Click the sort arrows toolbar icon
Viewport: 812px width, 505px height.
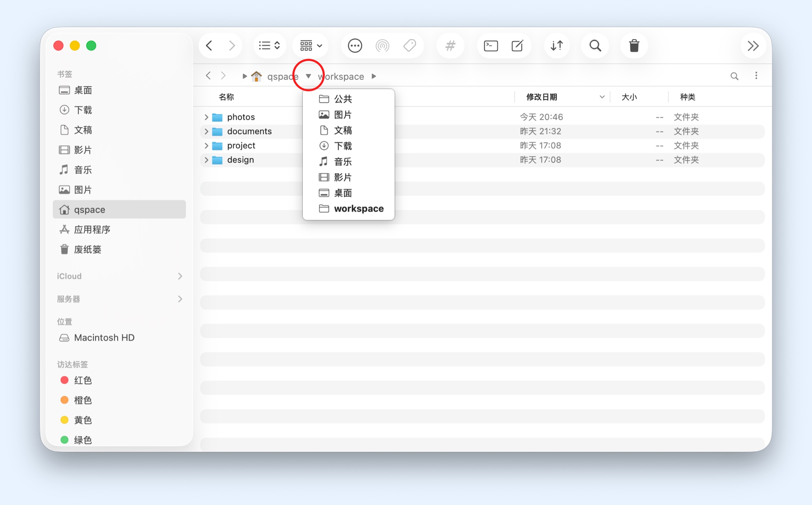(557, 46)
